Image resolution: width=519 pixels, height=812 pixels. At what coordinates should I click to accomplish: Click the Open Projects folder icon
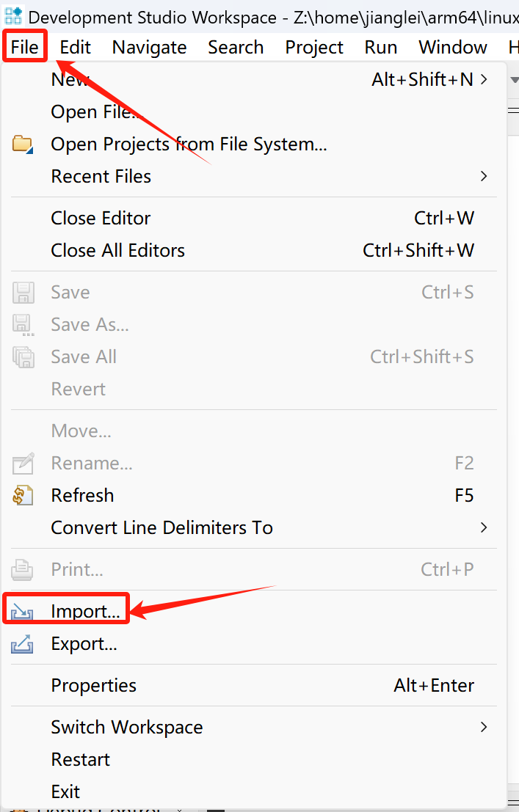[23, 144]
